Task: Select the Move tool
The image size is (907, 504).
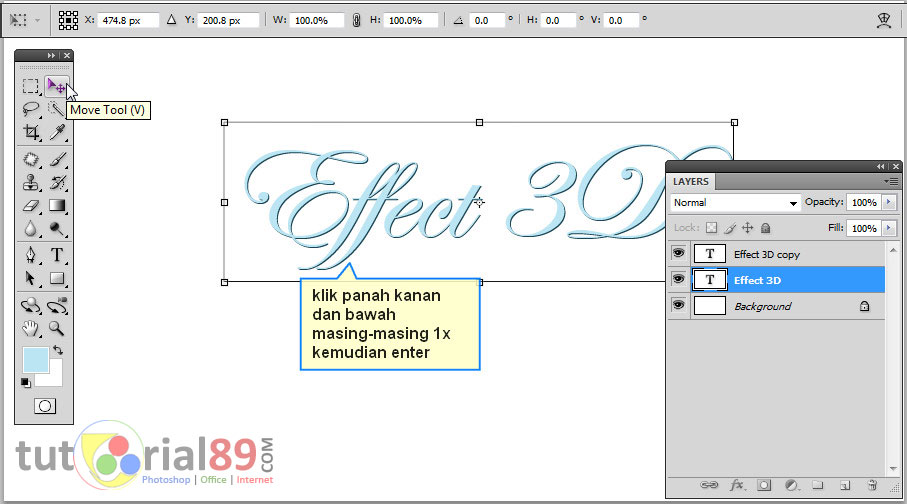Action: point(57,86)
